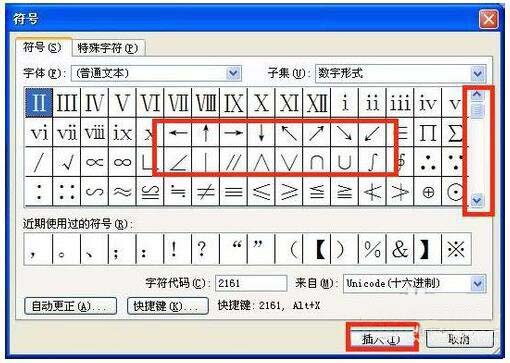Viewport: 510px width, 363px height.
Task: Select the Roman numeral XII symbol
Action: coord(317,103)
